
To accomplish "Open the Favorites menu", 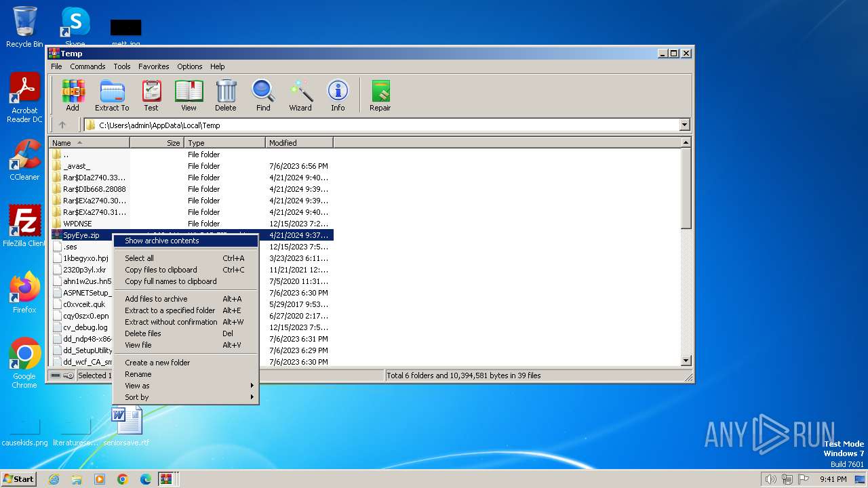I will point(154,66).
